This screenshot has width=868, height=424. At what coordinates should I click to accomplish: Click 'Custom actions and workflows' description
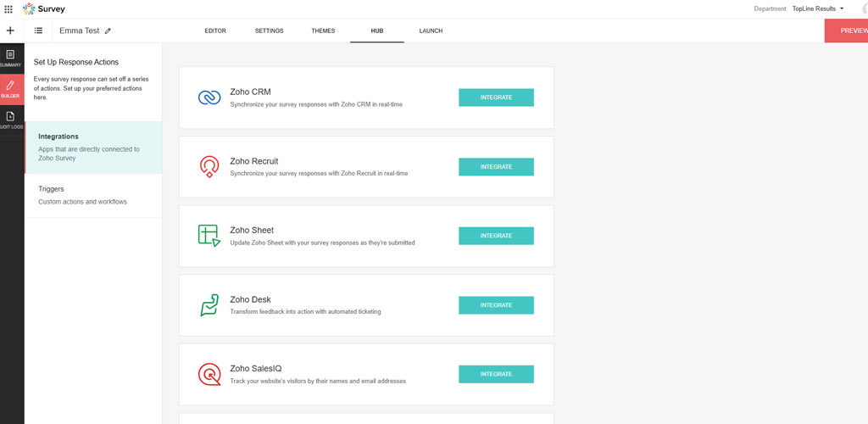click(x=82, y=202)
